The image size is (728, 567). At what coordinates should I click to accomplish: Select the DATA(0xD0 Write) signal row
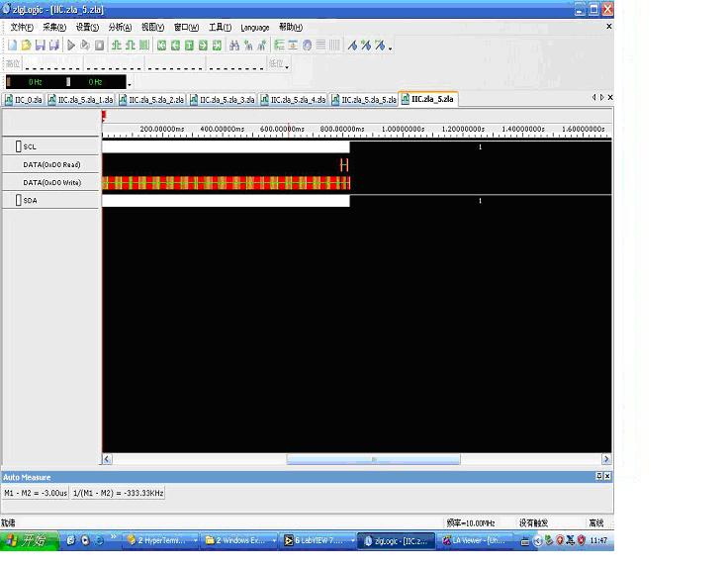tap(51, 183)
